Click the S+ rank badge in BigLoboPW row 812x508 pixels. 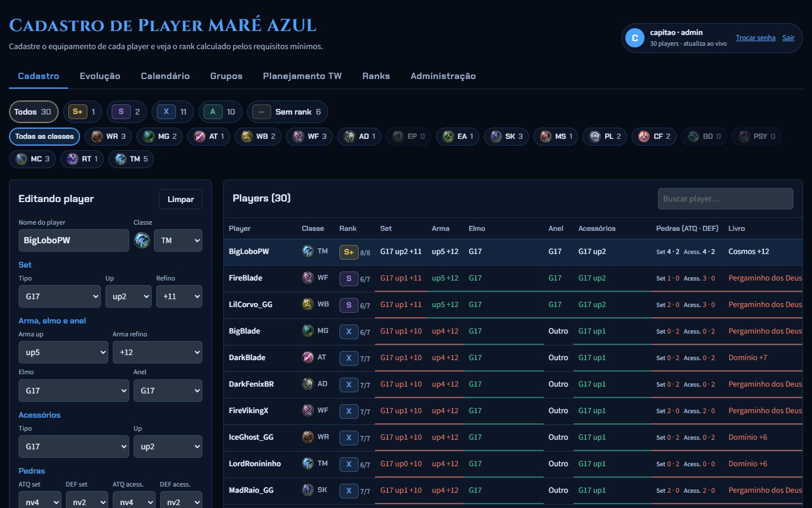(348, 252)
